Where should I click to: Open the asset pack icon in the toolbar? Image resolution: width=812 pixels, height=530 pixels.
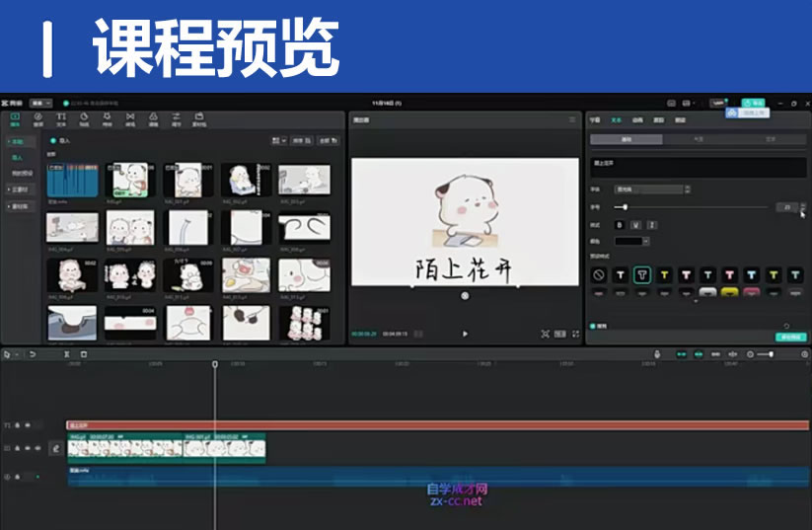tap(199, 119)
